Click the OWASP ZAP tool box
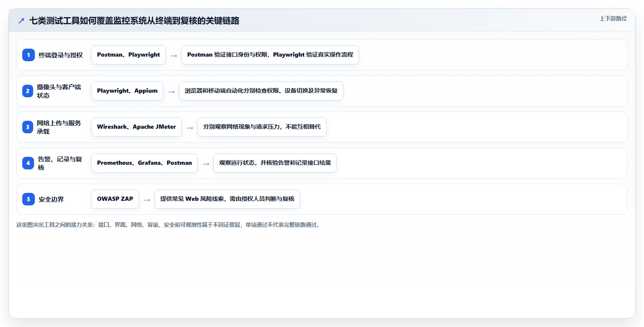 (x=115, y=199)
